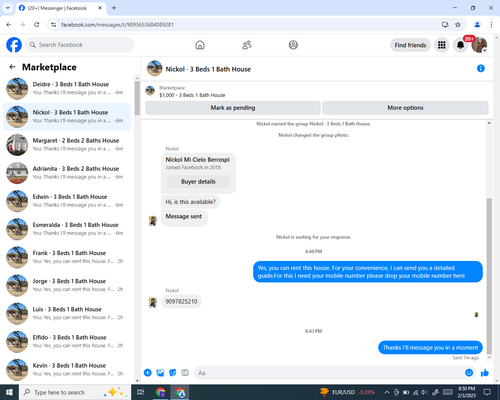Click the chat list scrollbar
This screenshot has width=500, height=400.
[x=137, y=98]
